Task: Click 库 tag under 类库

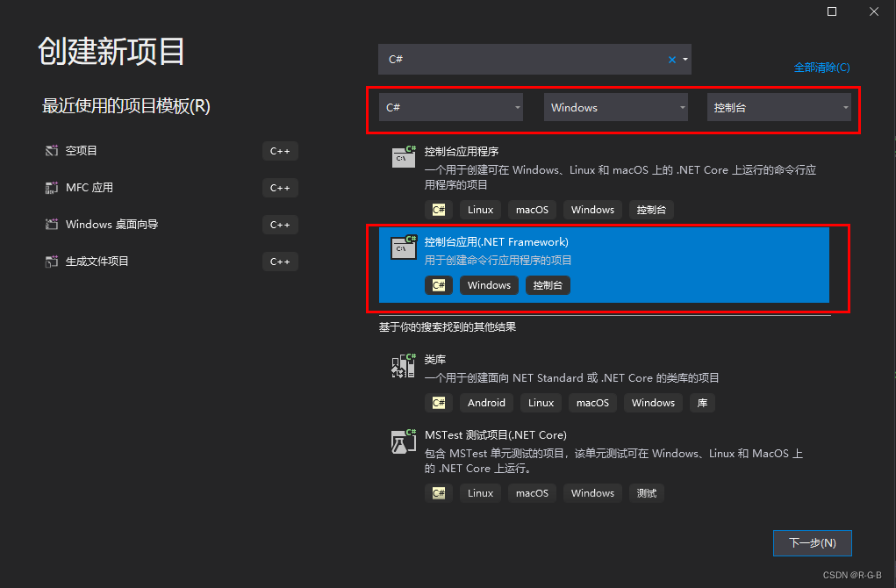Action: point(702,403)
